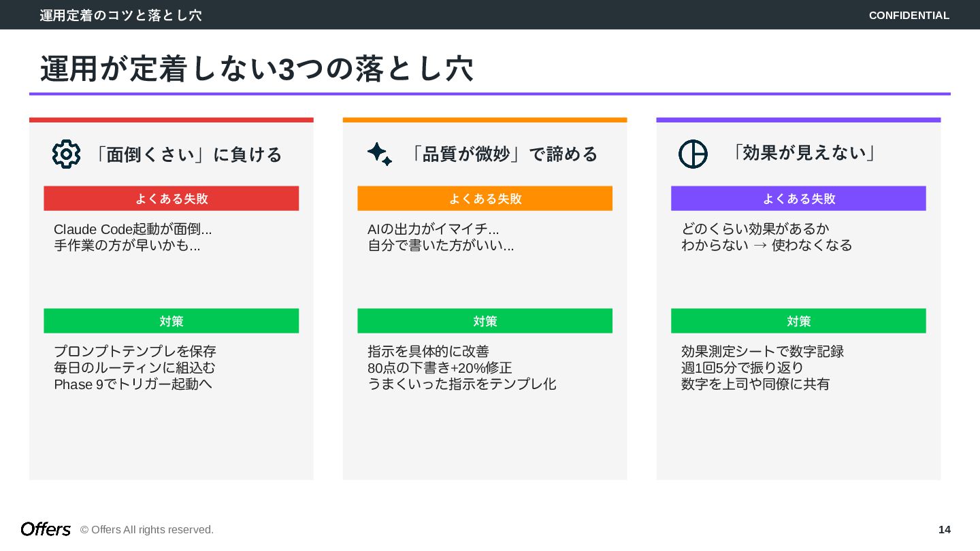This screenshot has height=551, width=980.
Task: Click the Offers logo in footer
Action: pyautogui.click(x=46, y=529)
